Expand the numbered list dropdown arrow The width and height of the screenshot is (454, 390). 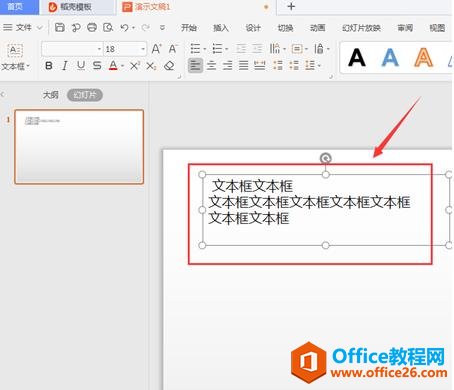point(227,49)
